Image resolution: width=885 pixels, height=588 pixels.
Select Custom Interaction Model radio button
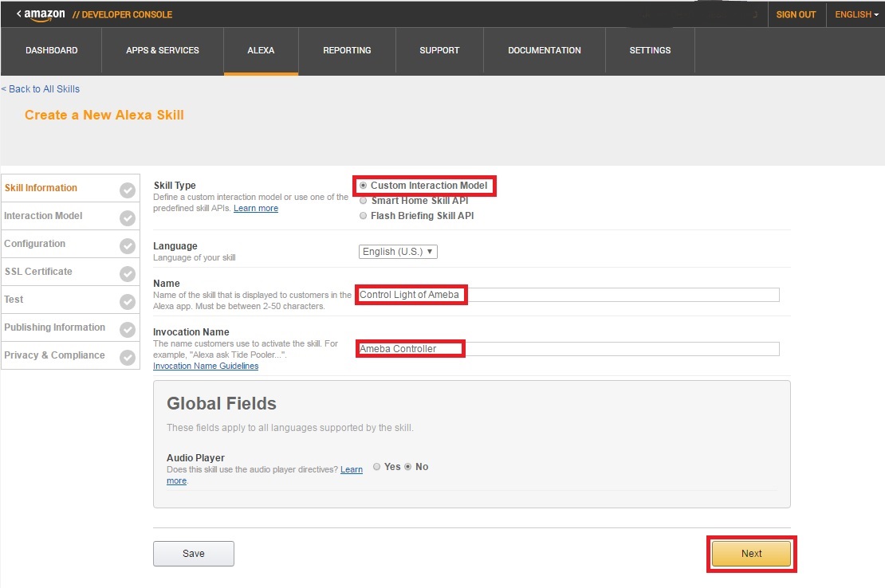pyautogui.click(x=363, y=186)
